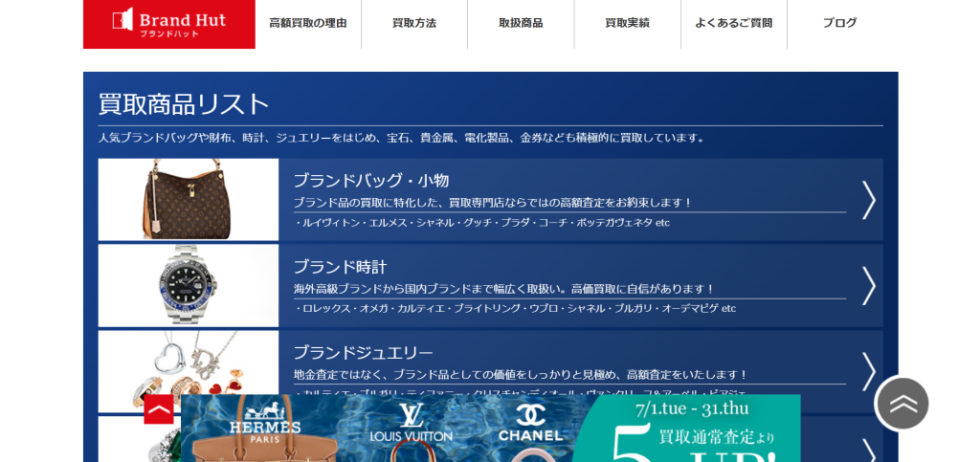Click chevron arrow on ブランド時計 row
The width and height of the screenshot is (980, 462).
(x=869, y=286)
